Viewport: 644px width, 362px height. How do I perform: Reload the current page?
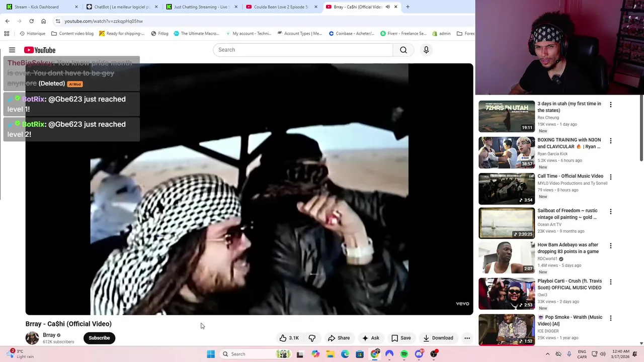click(31, 21)
